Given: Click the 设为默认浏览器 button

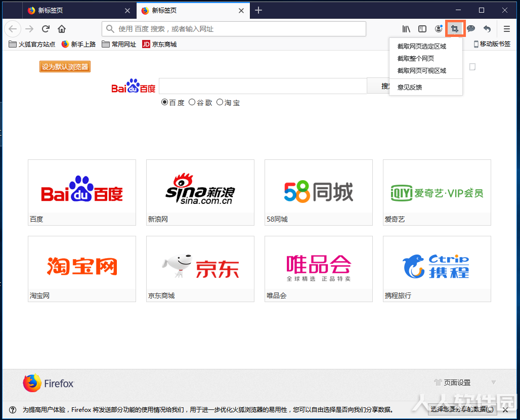Looking at the screenshot, I should [x=65, y=67].
